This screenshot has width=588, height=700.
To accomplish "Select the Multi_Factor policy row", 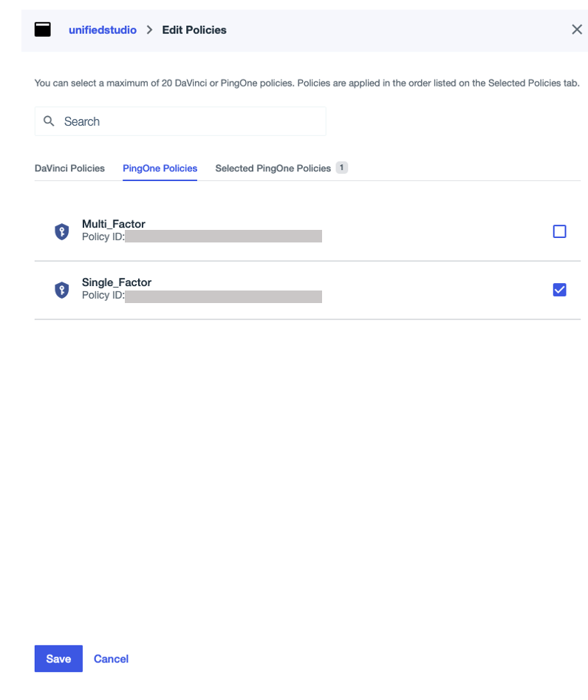I will coord(295,231).
